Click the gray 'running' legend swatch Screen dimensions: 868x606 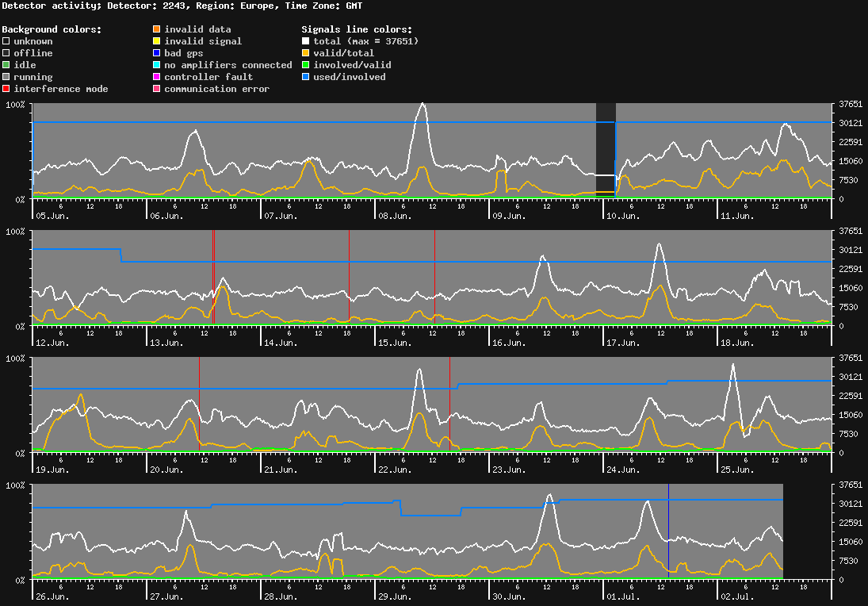point(6,76)
